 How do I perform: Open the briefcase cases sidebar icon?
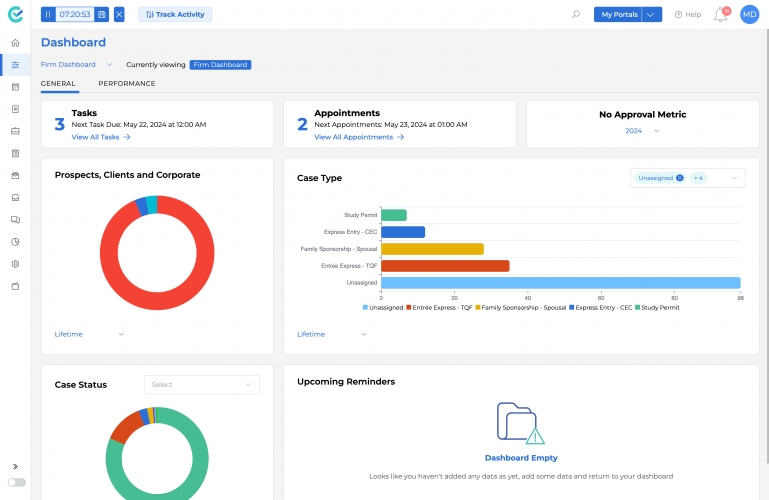16,131
